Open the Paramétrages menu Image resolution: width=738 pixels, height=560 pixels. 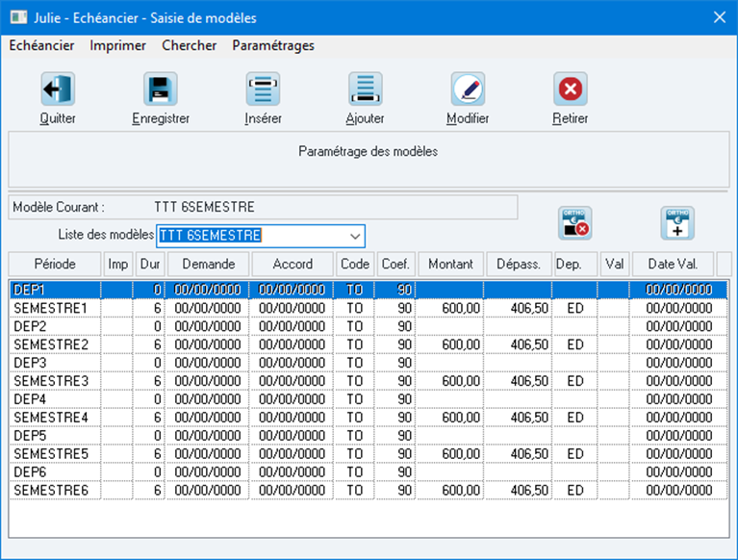pyautogui.click(x=273, y=45)
